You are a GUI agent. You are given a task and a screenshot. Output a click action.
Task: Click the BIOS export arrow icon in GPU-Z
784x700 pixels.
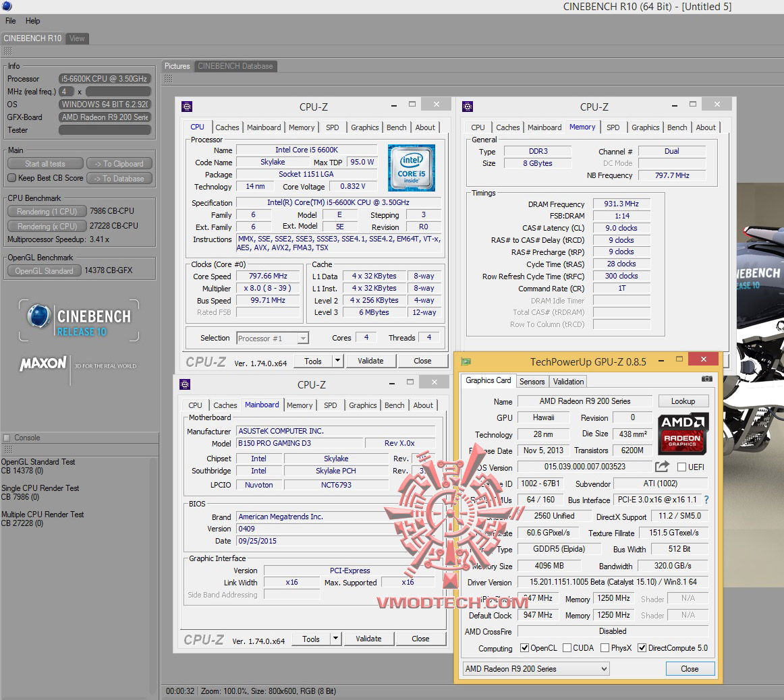(x=662, y=467)
